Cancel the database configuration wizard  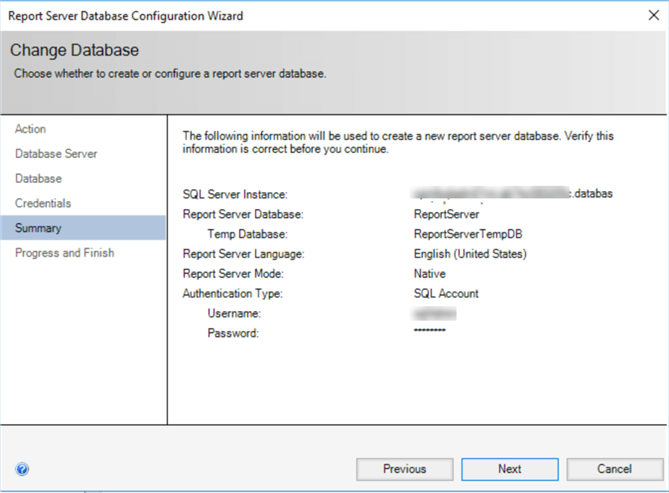pos(614,469)
